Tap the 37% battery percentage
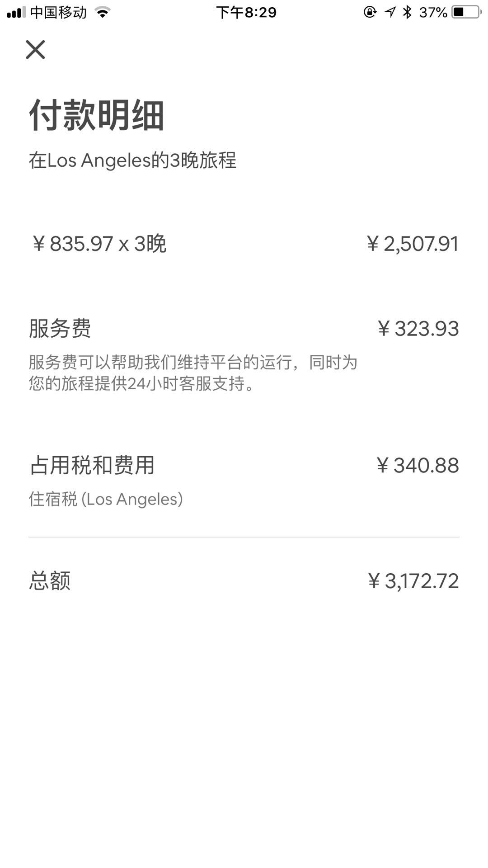 pos(433,13)
